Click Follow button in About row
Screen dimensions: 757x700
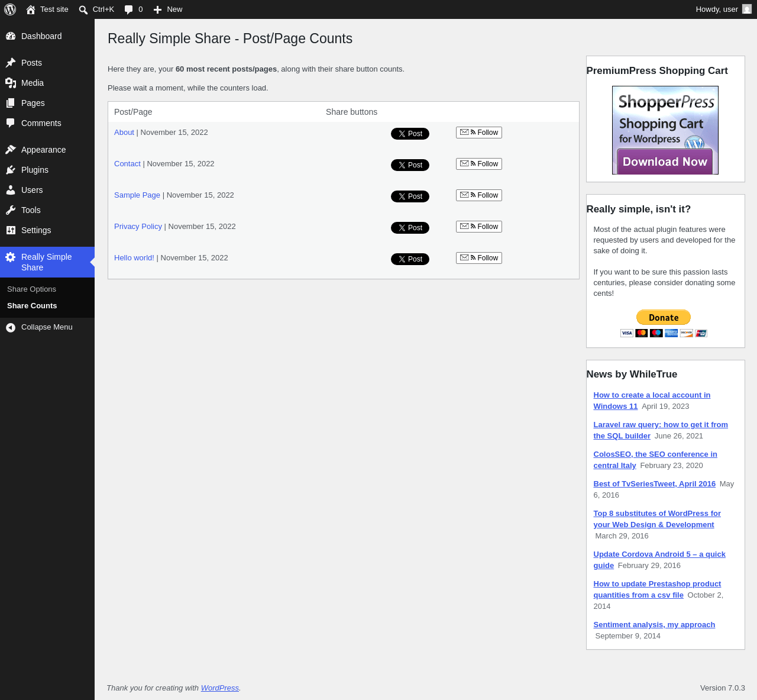(479, 133)
